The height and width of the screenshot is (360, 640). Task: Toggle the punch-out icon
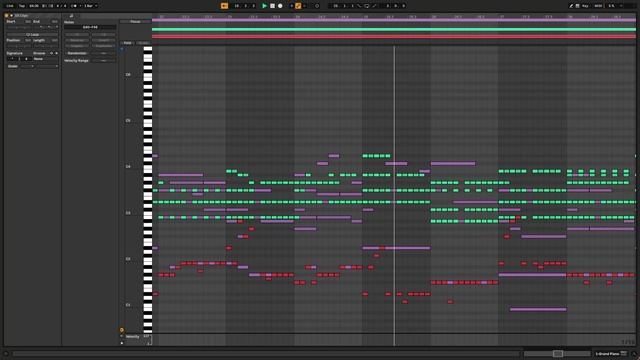coord(374,6)
